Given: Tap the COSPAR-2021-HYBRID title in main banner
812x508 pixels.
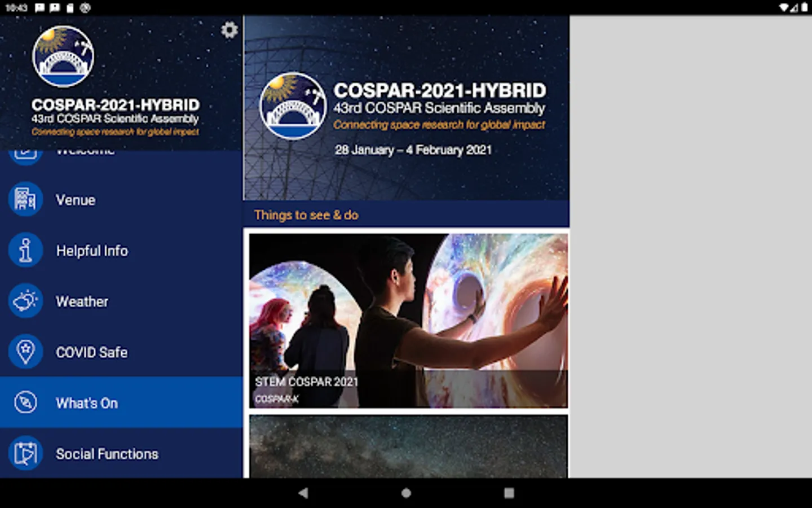Looking at the screenshot, I should pos(440,90).
